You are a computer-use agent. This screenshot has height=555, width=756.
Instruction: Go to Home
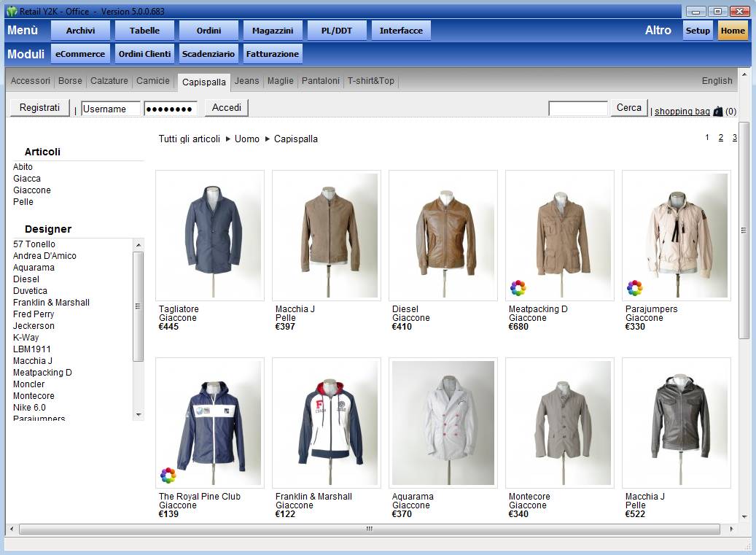[733, 31]
